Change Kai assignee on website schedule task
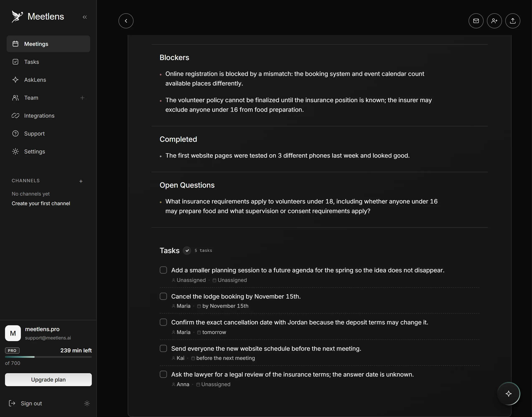The height and width of the screenshot is (417, 532). coord(178,358)
